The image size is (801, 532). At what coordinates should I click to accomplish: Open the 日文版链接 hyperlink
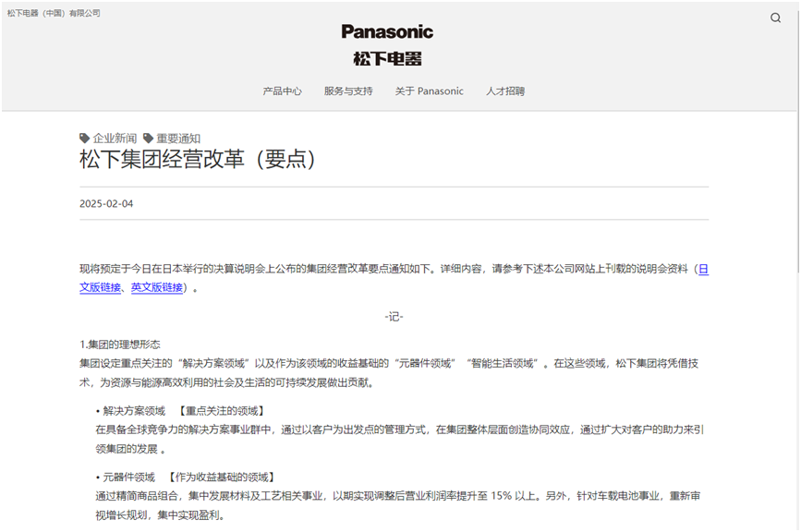(100, 287)
